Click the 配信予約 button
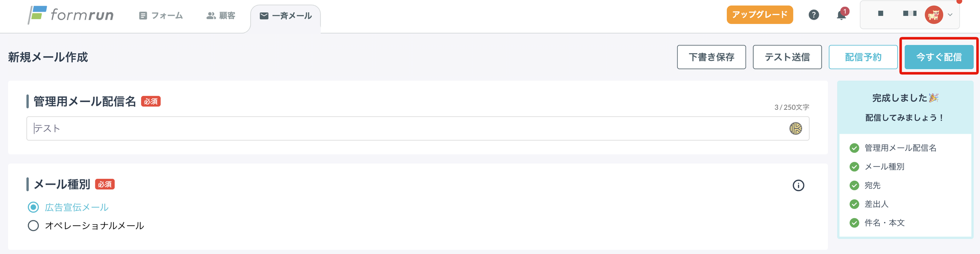This screenshot has height=254, width=980. 863,57
